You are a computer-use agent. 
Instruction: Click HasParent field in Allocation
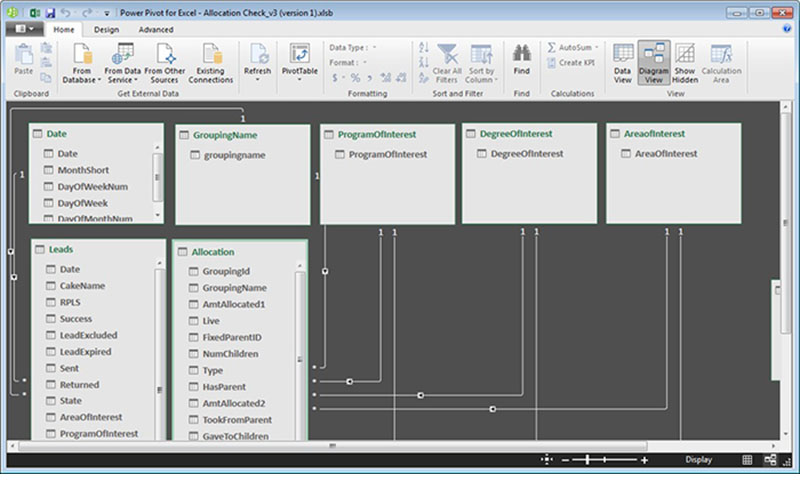click(x=224, y=387)
